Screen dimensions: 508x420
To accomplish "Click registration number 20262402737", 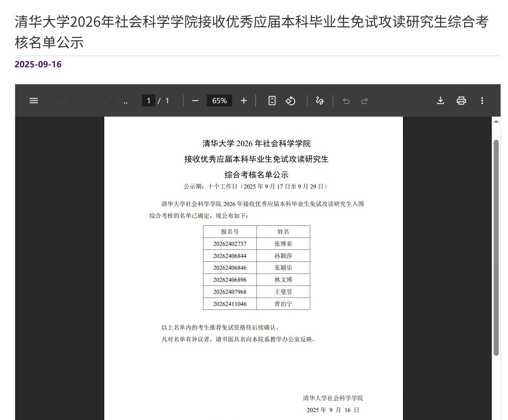I will click(230, 244).
